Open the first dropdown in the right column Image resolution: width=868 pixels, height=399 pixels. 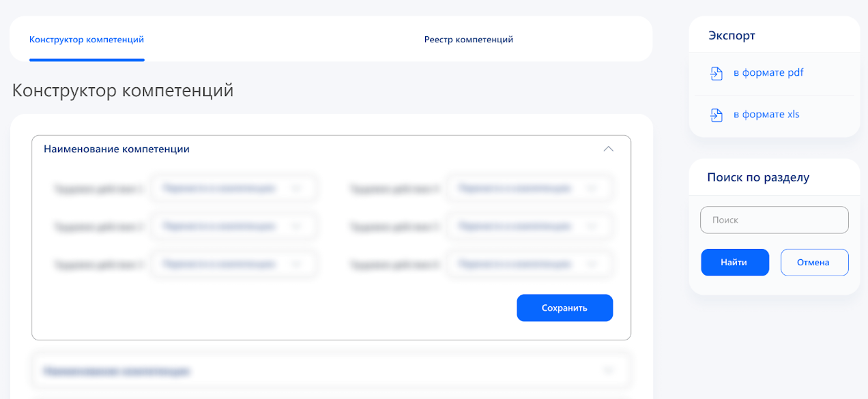coord(529,188)
